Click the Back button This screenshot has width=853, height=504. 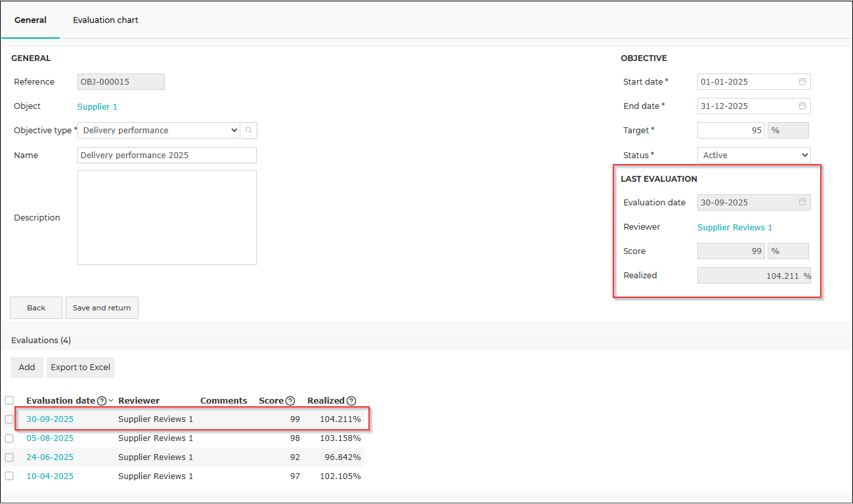(36, 308)
